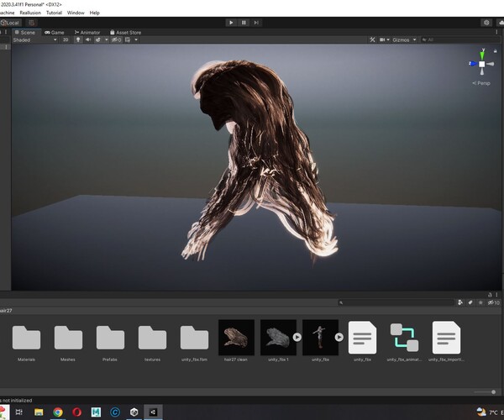This screenshot has width=504, height=420.
Task: Expand the scene camera settings dropdown arrow
Action: tap(388, 39)
